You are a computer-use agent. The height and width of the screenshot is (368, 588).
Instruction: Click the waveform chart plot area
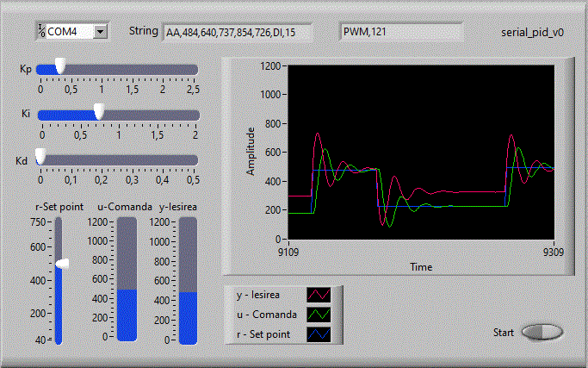point(421,152)
